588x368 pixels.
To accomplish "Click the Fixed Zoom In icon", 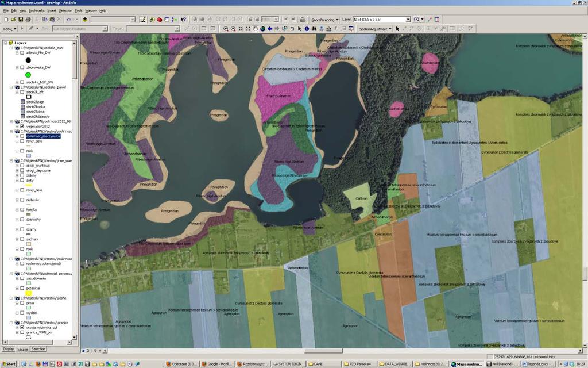I will 241,29.
